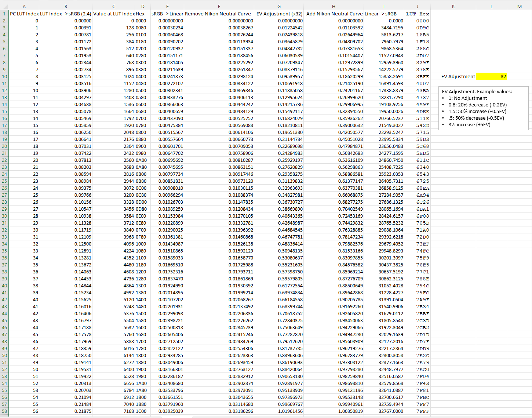
Task: Click the 'Remove Nikon Neutral Curve' header cell
Action: point(219,14)
